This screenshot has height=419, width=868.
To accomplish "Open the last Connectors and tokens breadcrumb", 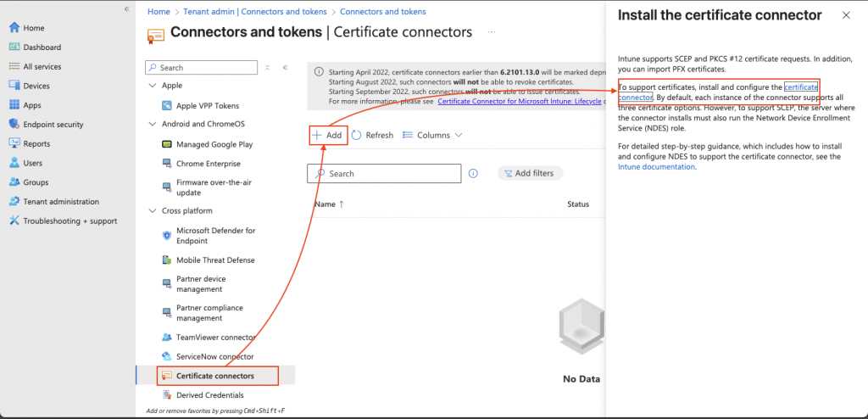I will click(x=383, y=12).
